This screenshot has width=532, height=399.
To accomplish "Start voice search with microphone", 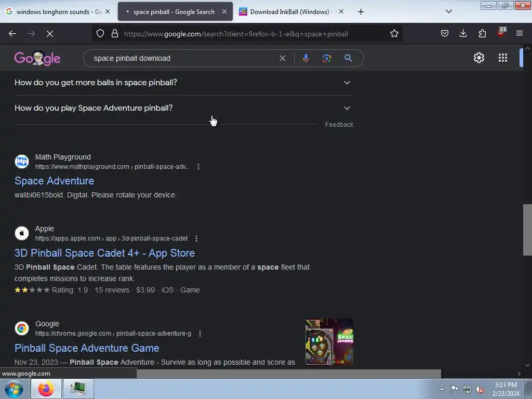I will click(x=305, y=58).
